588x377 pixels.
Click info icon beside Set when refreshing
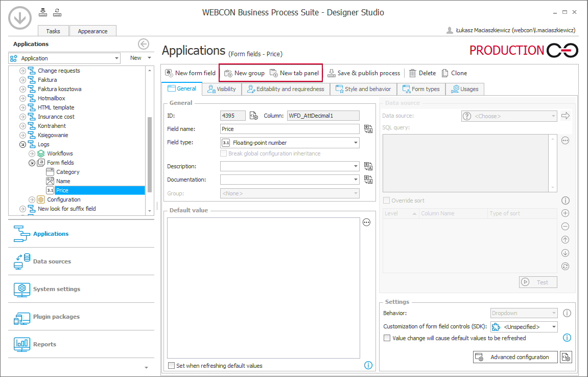click(368, 365)
